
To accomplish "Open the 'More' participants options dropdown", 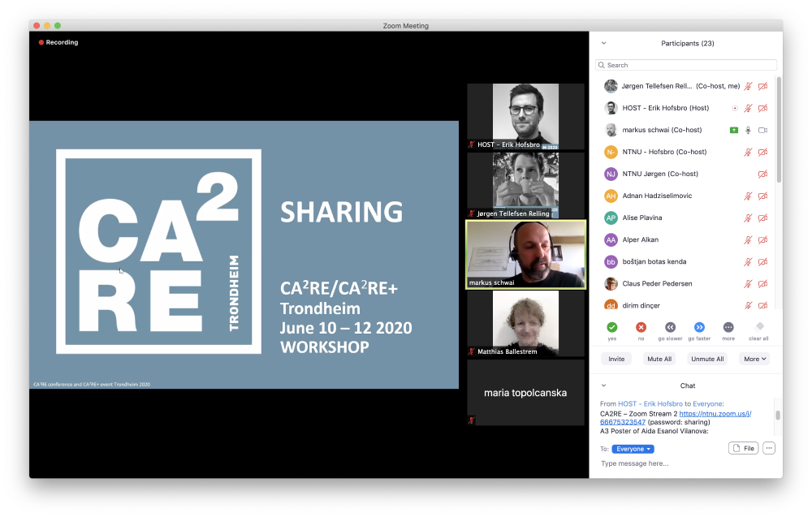I will tap(754, 359).
